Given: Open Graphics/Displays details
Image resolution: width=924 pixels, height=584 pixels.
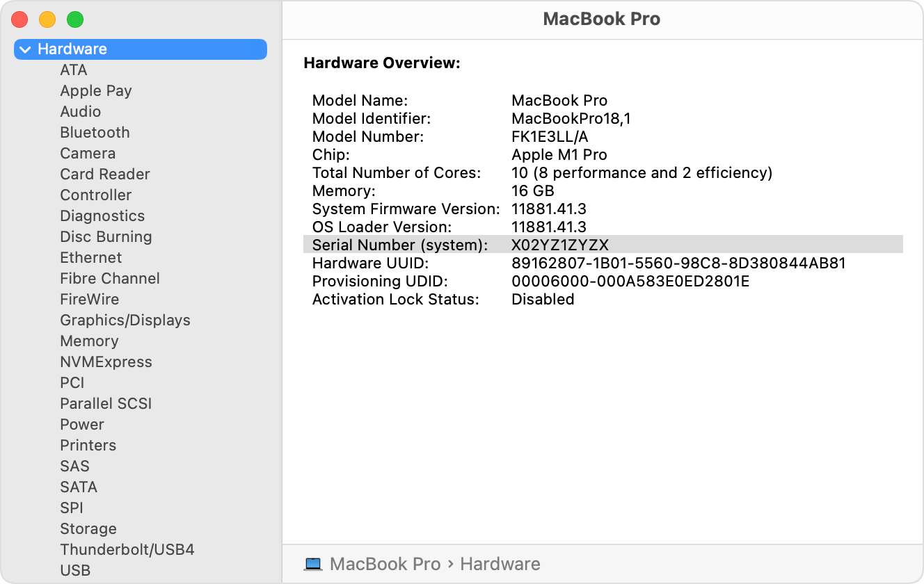Looking at the screenshot, I should click(x=125, y=321).
